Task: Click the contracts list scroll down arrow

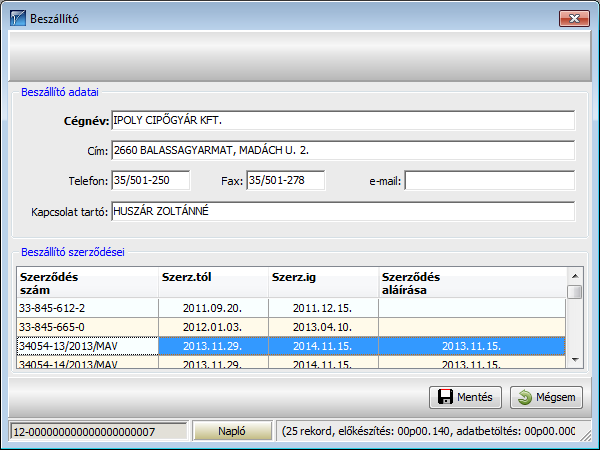Action: pyautogui.click(x=575, y=360)
